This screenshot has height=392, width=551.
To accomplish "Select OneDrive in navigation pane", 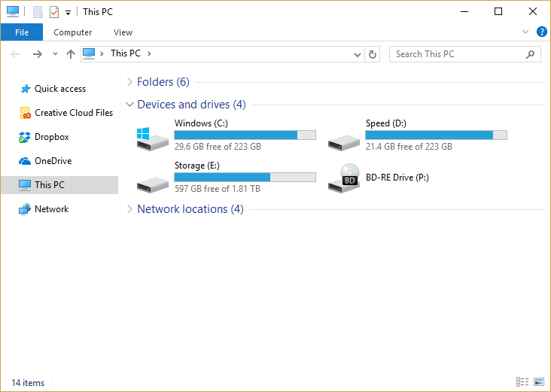I will click(x=53, y=161).
